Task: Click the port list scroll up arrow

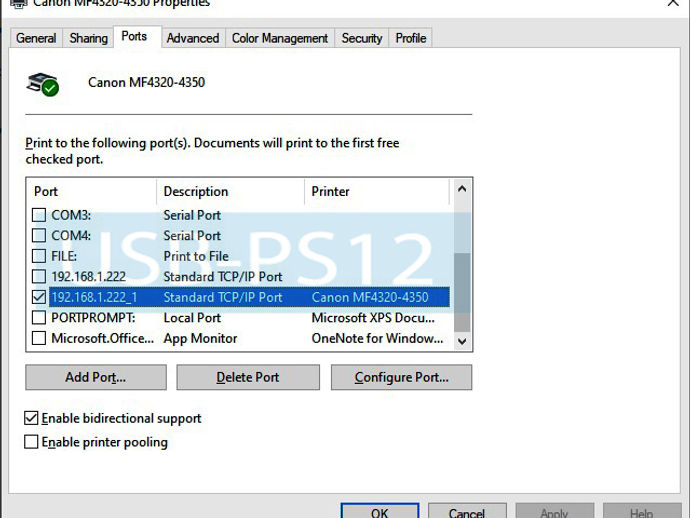Action: pos(462,189)
